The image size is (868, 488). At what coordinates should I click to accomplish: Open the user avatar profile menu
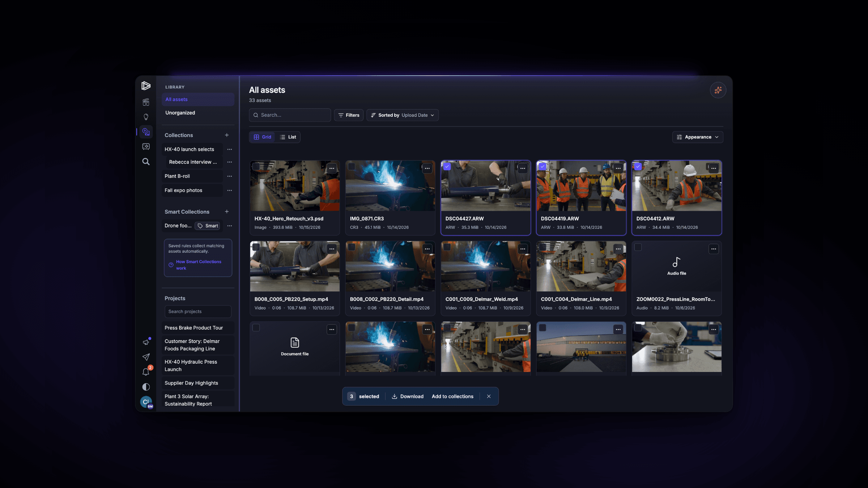tap(146, 402)
